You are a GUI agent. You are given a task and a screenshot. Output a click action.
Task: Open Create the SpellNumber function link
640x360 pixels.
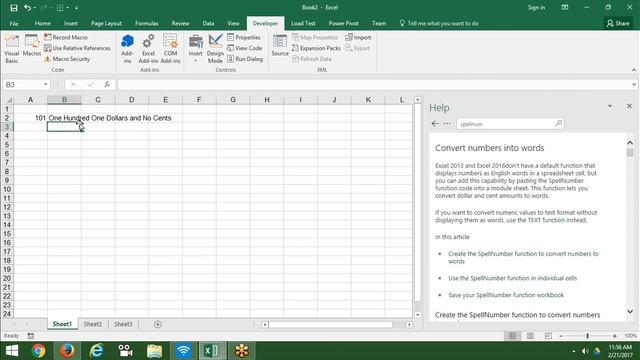pos(523,258)
